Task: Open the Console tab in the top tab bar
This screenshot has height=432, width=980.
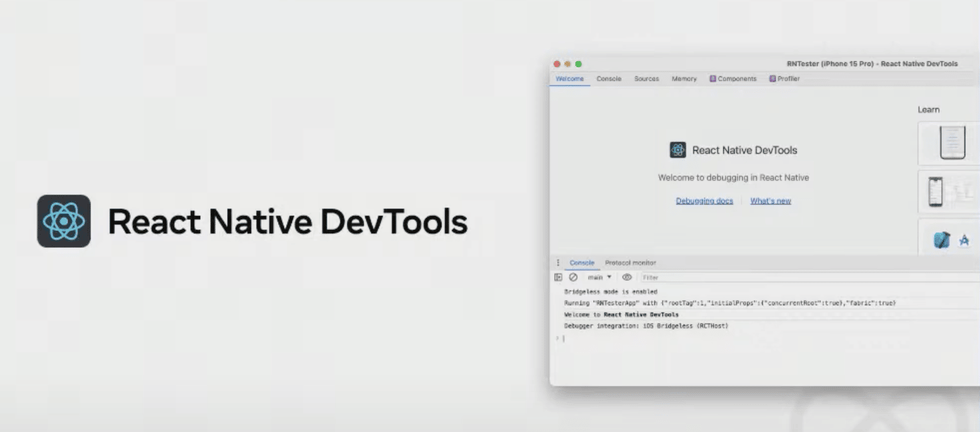Action: pyautogui.click(x=608, y=78)
